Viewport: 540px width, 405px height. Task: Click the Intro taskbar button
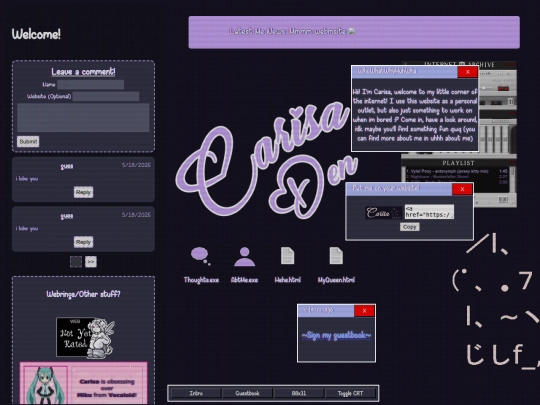tap(196, 393)
